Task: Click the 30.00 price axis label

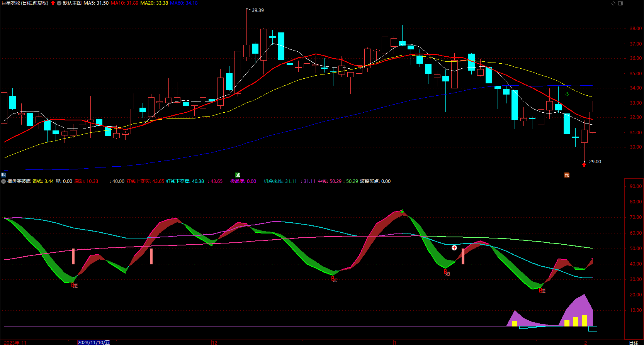Action: [636, 147]
